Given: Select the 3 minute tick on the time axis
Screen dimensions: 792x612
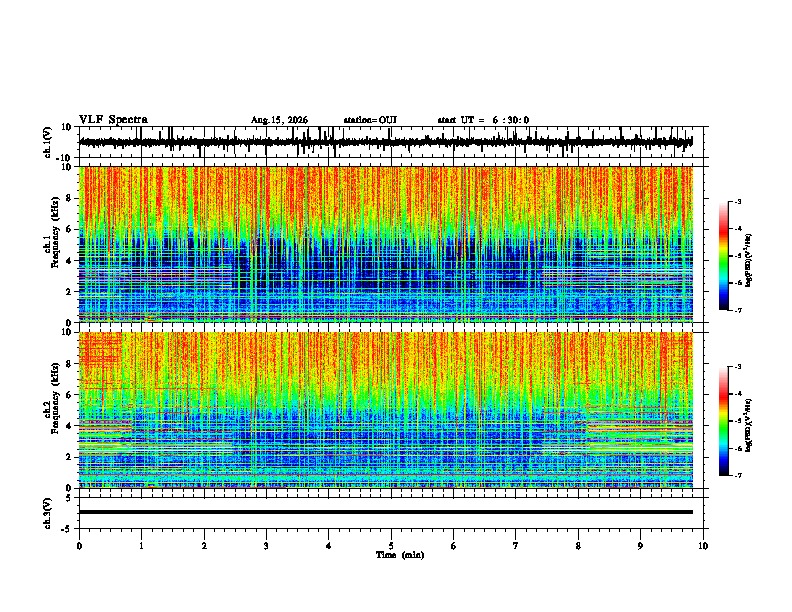Looking at the screenshot, I should pyautogui.click(x=266, y=546).
